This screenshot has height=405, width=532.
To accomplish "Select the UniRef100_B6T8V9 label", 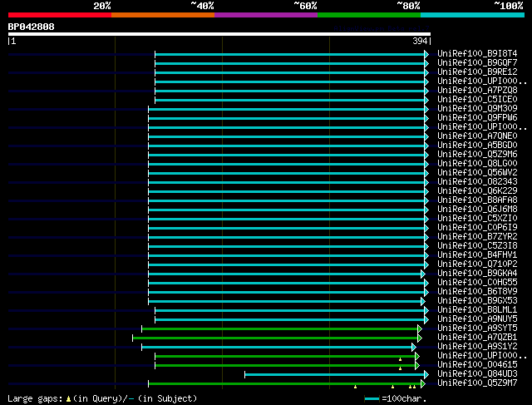I will tap(477, 292).
